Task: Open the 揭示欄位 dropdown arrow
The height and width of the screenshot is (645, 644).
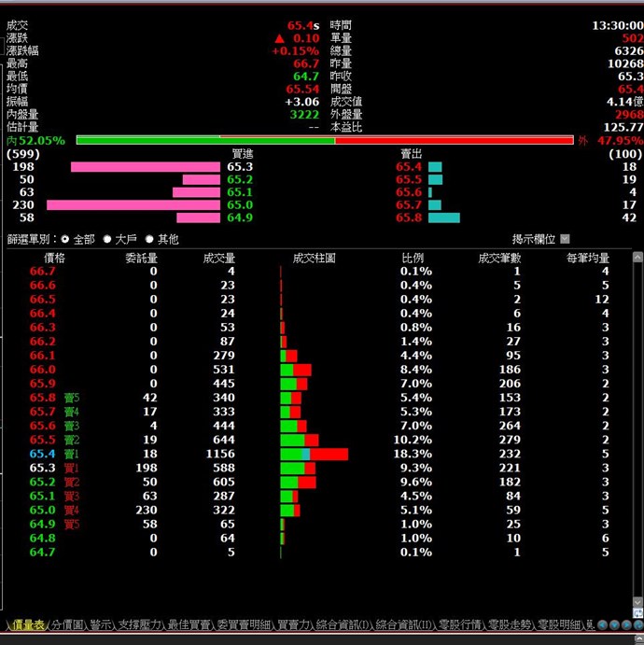Action: (x=565, y=239)
